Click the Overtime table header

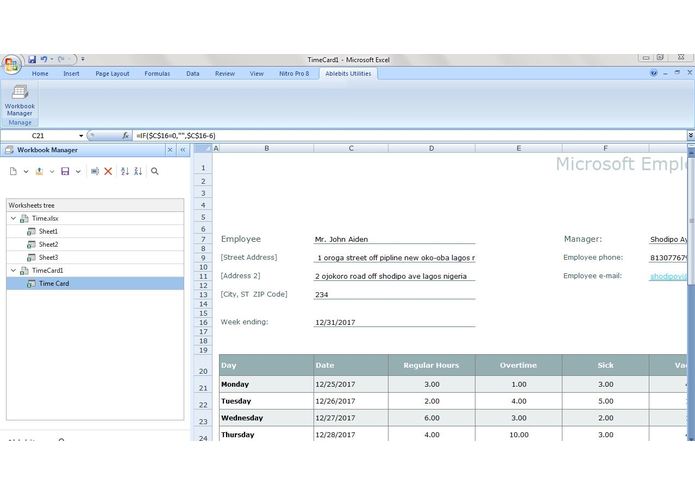(518, 365)
